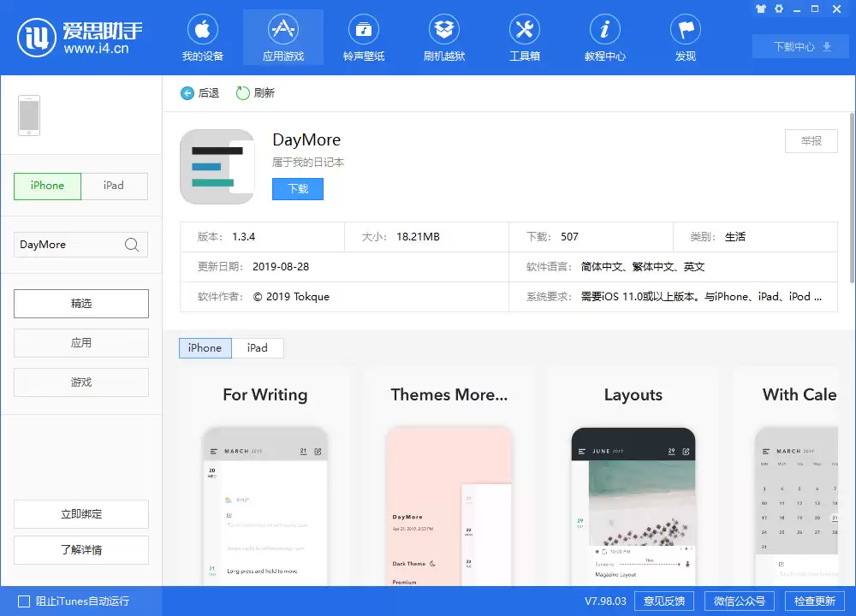Click 立即绑定 bind now button

[81, 514]
